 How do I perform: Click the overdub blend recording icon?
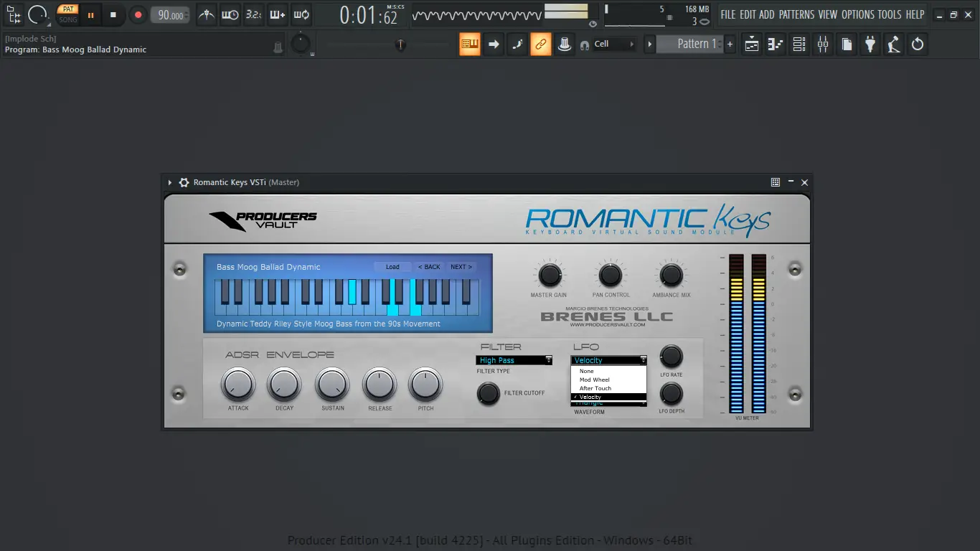click(x=277, y=14)
